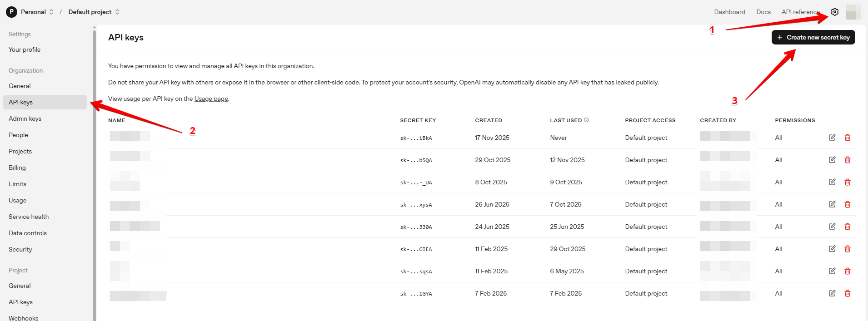The width and height of the screenshot is (868, 321).
Task: Open Usage page from sidebar
Action: point(17,200)
